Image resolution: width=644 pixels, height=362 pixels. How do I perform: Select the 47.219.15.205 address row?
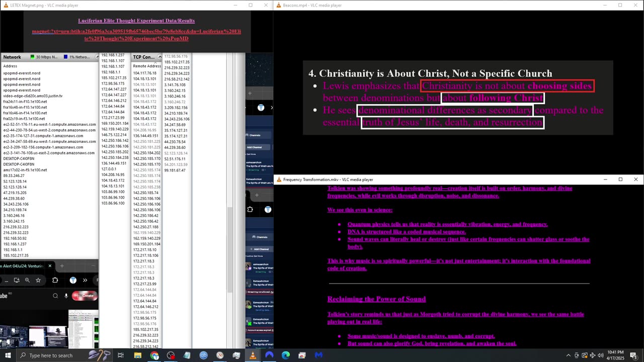[x=15, y=193]
